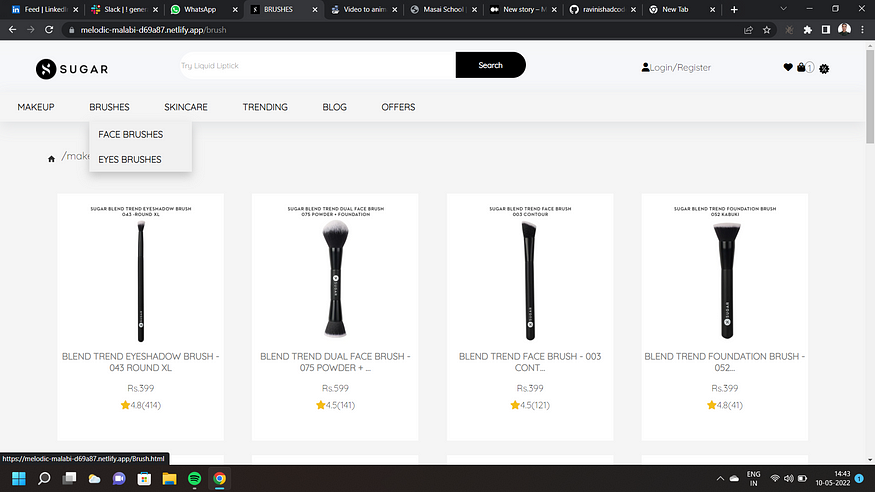Switch to the Masai School tab

tap(443, 9)
